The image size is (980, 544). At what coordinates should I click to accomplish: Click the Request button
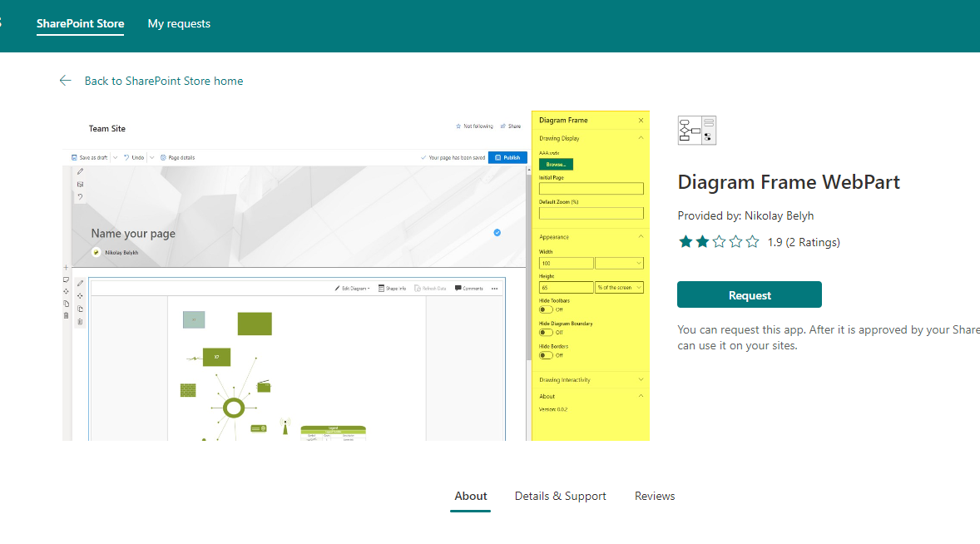point(750,294)
